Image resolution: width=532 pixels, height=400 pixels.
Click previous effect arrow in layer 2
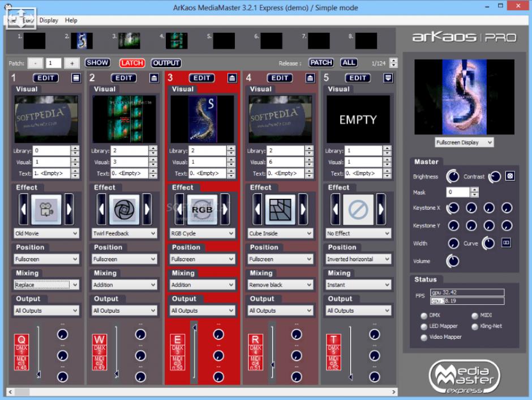(x=101, y=209)
